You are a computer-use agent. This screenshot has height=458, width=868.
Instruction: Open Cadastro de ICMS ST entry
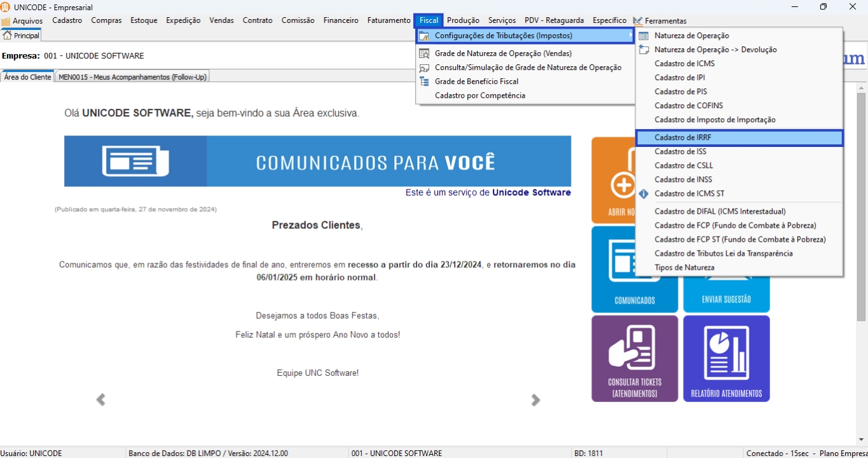[689, 193]
